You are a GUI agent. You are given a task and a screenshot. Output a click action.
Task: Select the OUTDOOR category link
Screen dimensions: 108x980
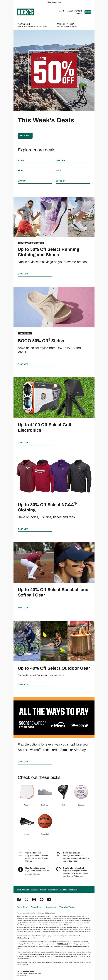[61, 181]
